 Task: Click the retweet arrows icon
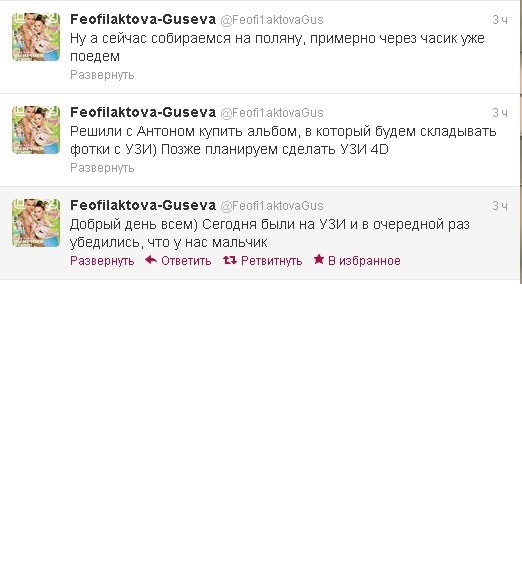point(230,260)
